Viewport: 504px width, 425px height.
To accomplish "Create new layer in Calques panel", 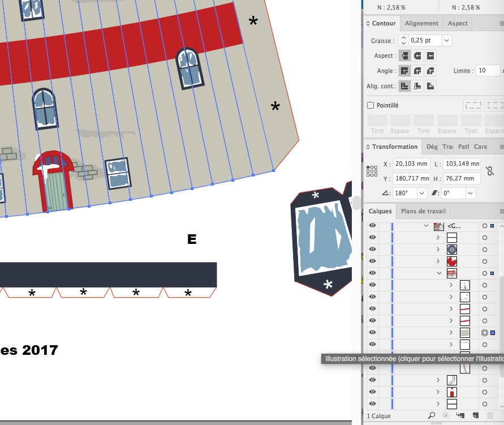I will [x=475, y=416].
